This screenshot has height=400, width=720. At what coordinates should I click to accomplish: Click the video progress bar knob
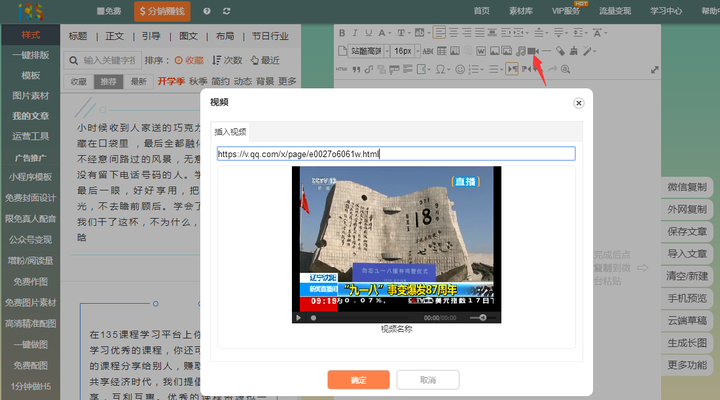pyautogui.click(x=313, y=318)
